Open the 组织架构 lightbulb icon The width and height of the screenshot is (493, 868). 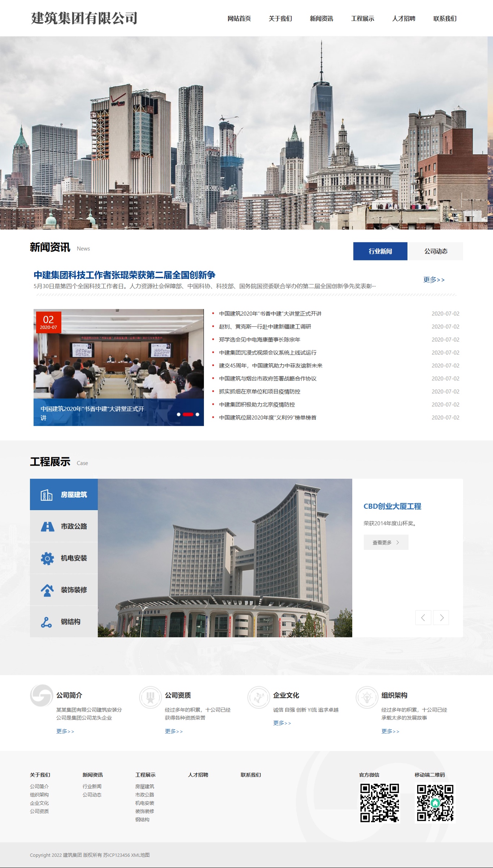(x=367, y=698)
